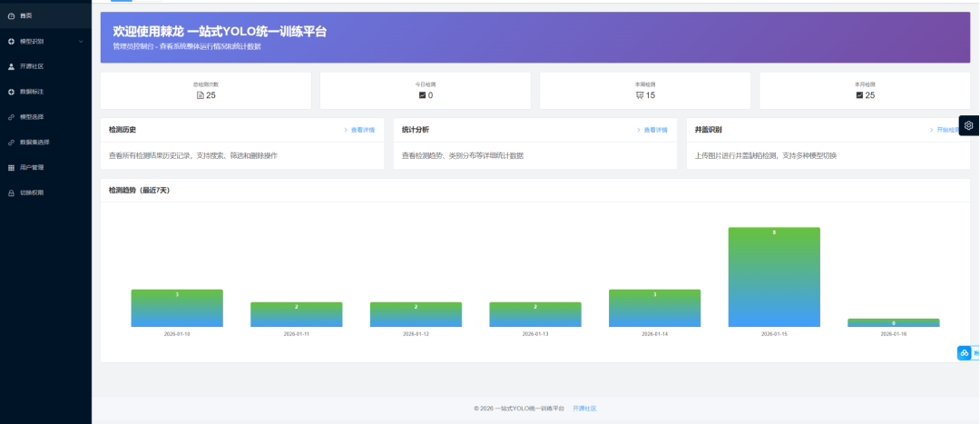Select the 2026-01-14 bar in chart
Viewport: 980px width, 424px height.
654,309
